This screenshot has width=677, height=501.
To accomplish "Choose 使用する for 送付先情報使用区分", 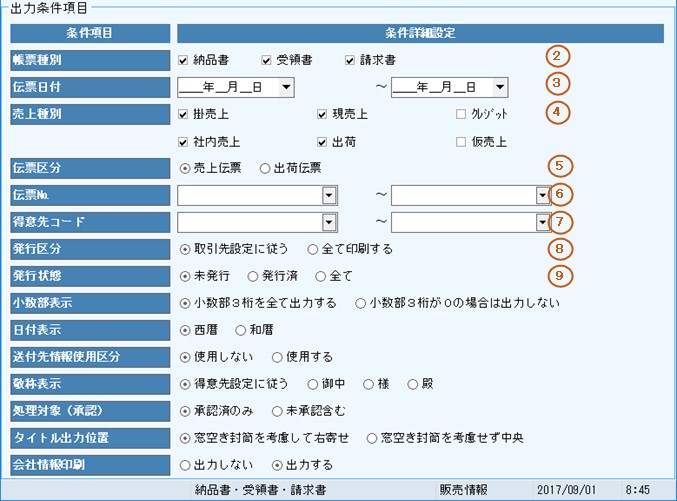I will [x=278, y=356].
